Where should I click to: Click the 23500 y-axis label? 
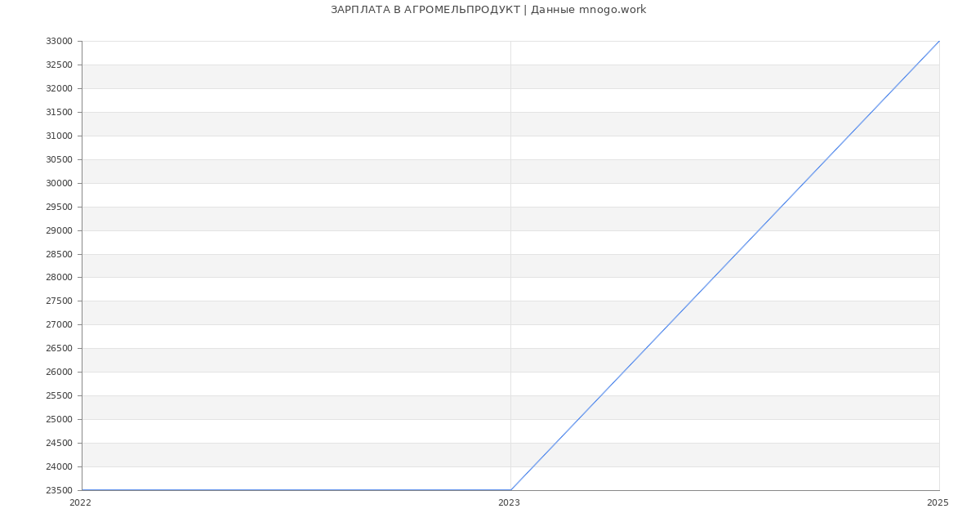(59, 491)
